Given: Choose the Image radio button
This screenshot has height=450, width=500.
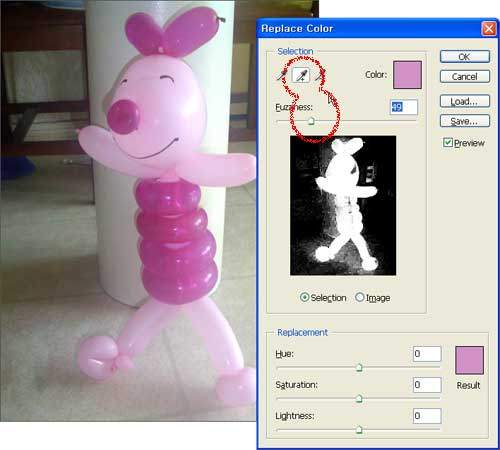Looking at the screenshot, I should coord(359,297).
